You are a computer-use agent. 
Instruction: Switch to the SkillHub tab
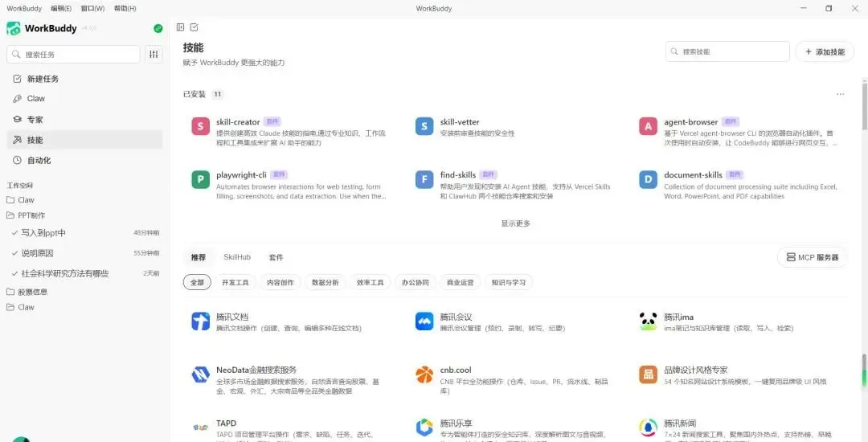click(x=237, y=257)
